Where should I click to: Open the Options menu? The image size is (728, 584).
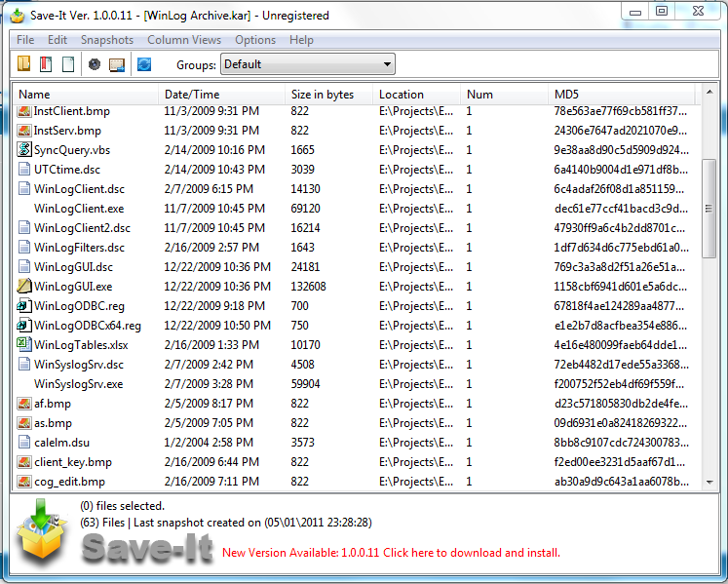click(x=255, y=40)
